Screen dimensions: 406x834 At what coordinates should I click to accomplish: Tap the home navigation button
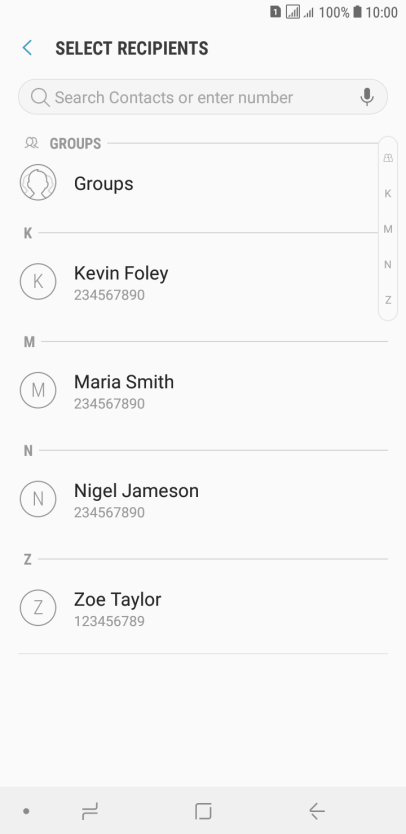[x=203, y=811]
